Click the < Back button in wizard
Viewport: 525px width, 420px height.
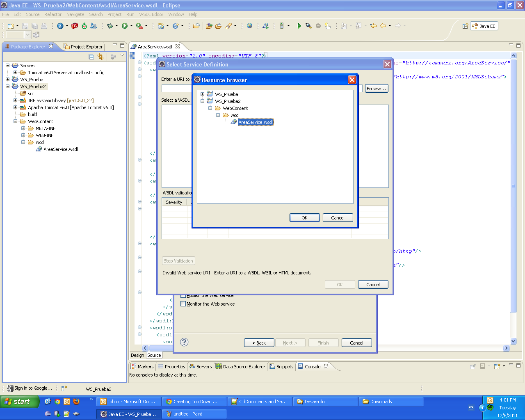point(259,343)
